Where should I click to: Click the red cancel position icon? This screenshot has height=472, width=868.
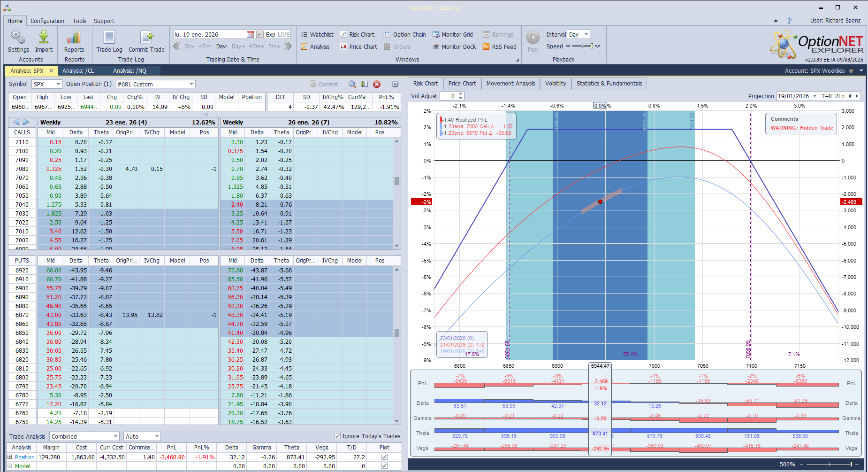pos(377,84)
